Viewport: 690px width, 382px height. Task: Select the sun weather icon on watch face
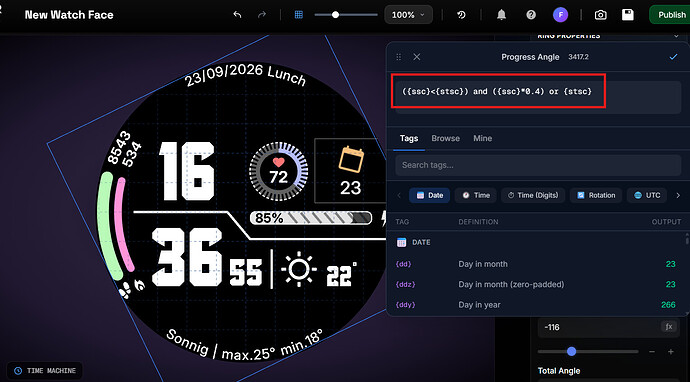click(299, 269)
